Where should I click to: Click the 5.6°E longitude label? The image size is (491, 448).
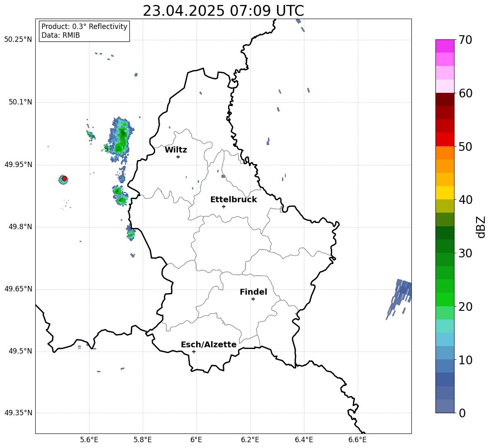click(x=89, y=440)
